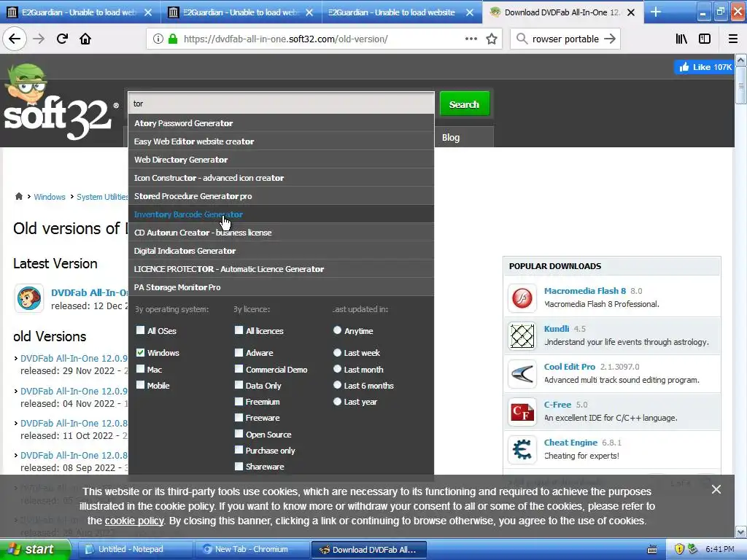Screen dimensions: 747x560
Task: Click the security shield tray icon
Action: click(x=679, y=549)
